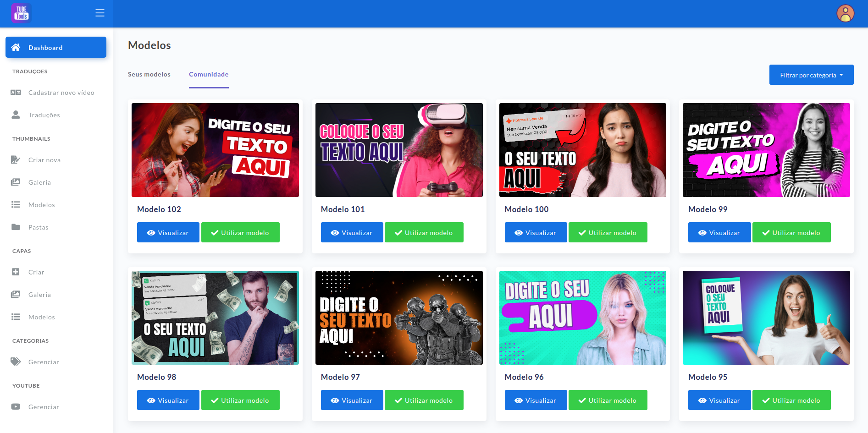Toggle the sidebar with the hamburger menu
Screen dimensions: 868x433
click(100, 13)
